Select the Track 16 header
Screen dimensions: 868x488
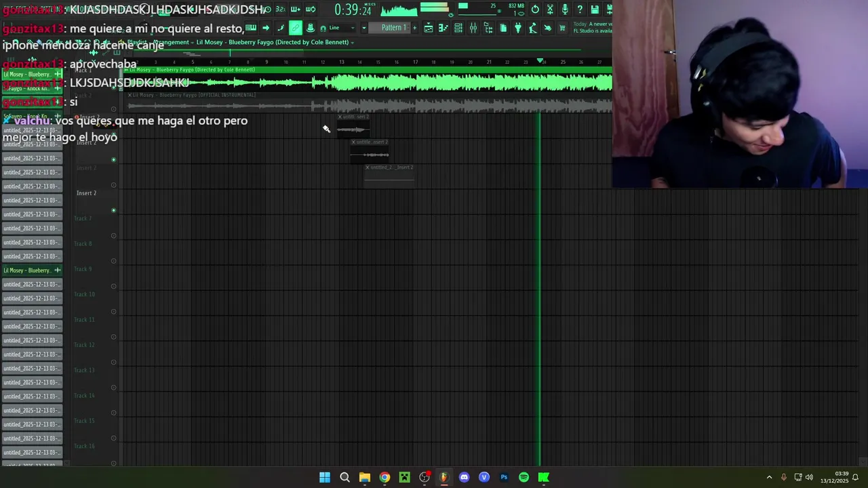tap(94, 454)
